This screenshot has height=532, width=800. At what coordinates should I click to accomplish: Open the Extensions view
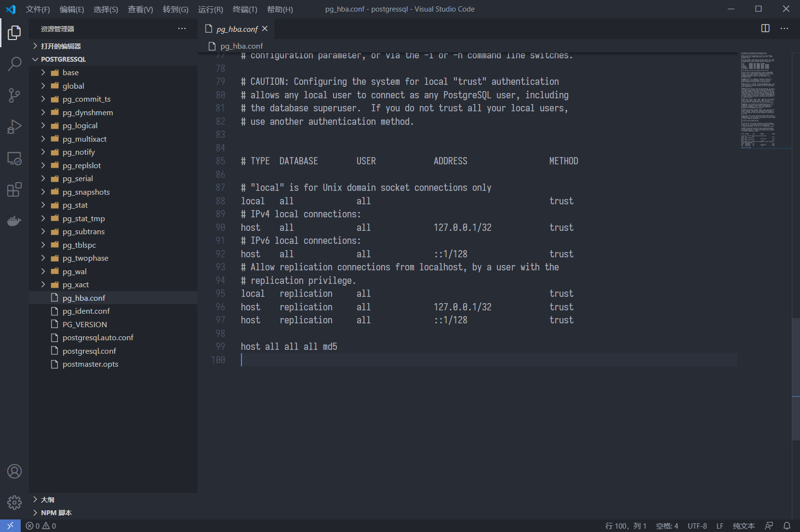click(x=14, y=190)
